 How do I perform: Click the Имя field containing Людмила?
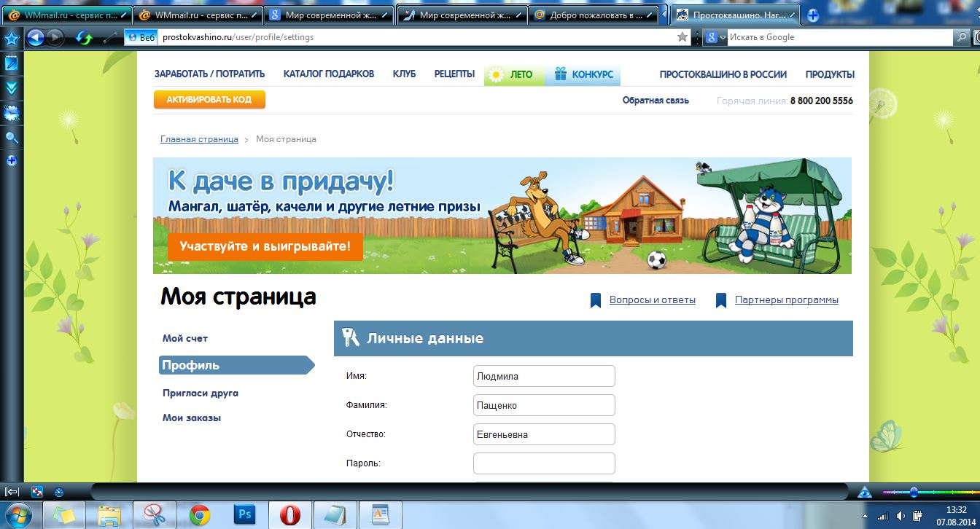pyautogui.click(x=544, y=376)
